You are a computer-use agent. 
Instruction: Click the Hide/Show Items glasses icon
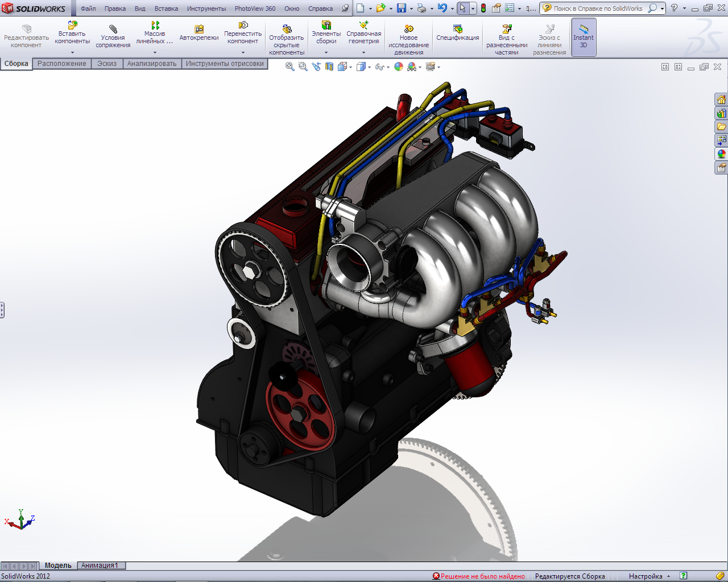tap(379, 66)
